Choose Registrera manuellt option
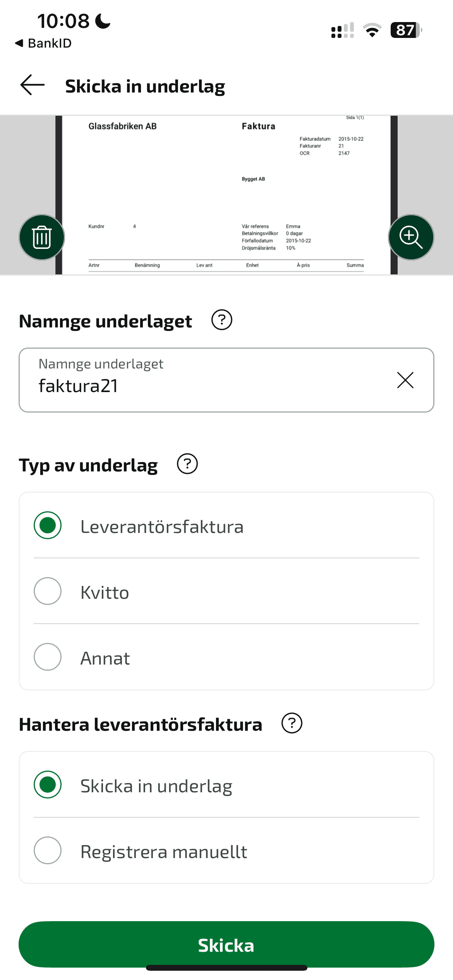 (x=48, y=850)
